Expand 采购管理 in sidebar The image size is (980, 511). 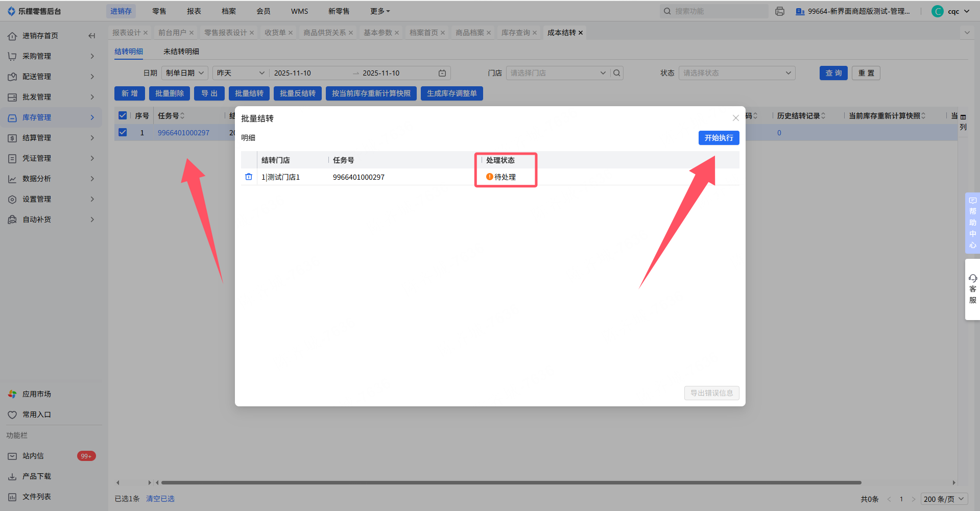(x=51, y=56)
